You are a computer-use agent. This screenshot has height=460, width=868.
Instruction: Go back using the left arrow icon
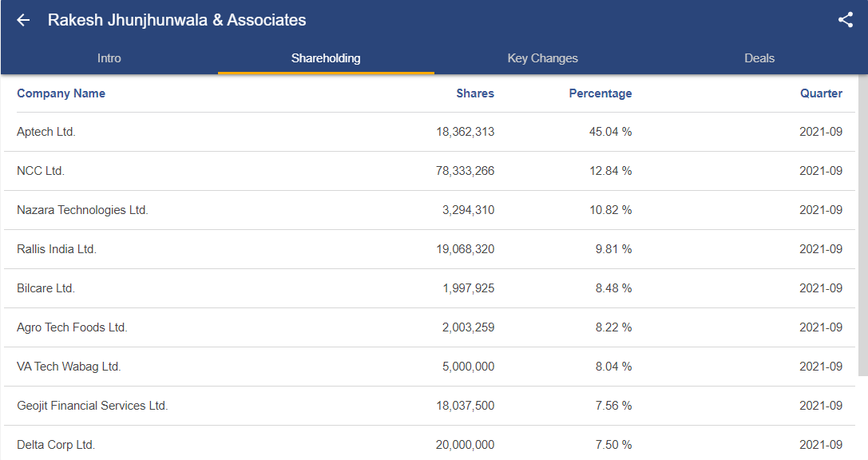coord(23,21)
